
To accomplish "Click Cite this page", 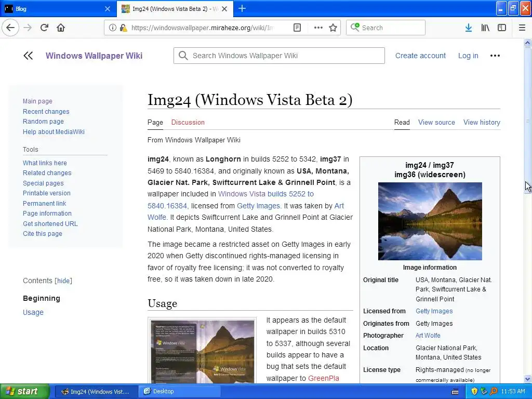I will (x=43, y=233).
